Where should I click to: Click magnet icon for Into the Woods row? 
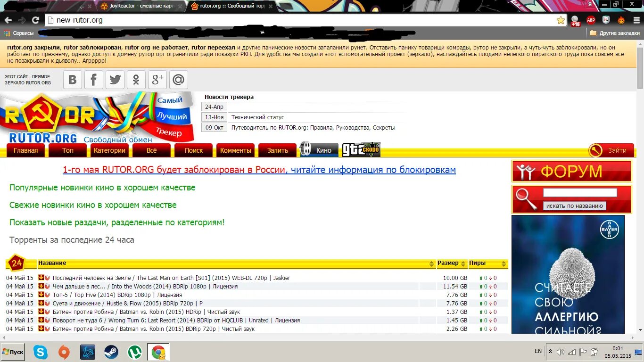pyautogui.click(x=47, y=286)
